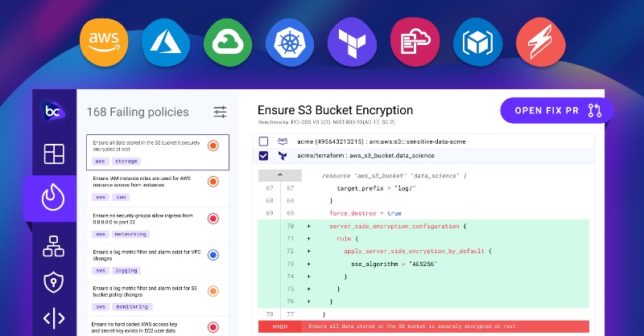This screenshot has height=336, width=644.
Task: Open the security groups port 22 policy card
Action: (x=158, y=226)
